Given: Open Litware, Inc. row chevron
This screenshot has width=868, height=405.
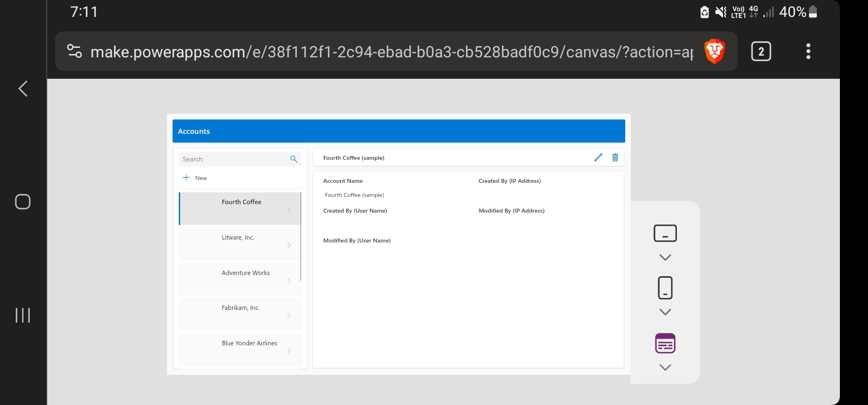Looking at the screenshot, I should [289, 245].
